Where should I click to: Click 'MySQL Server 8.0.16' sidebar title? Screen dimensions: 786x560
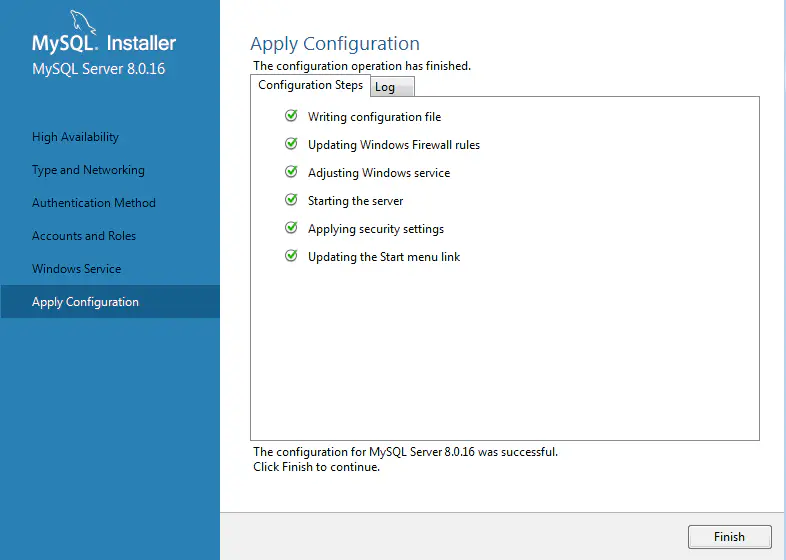(98, 69)
